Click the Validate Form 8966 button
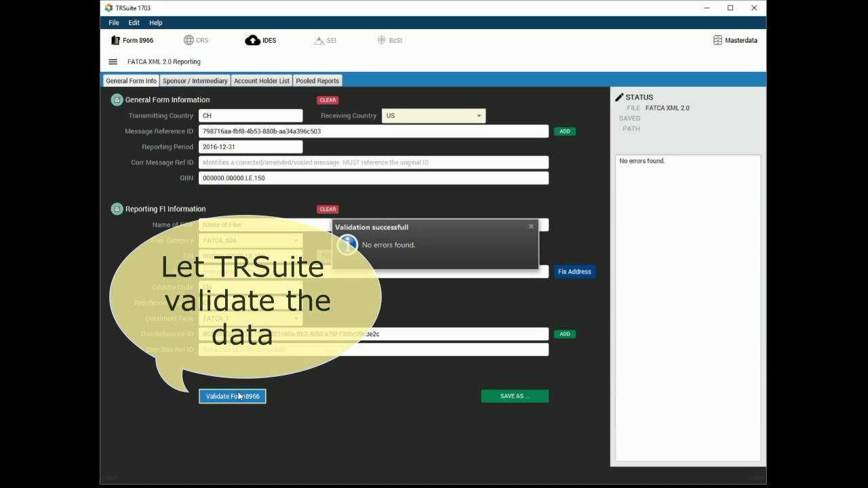 coord(233,396)
